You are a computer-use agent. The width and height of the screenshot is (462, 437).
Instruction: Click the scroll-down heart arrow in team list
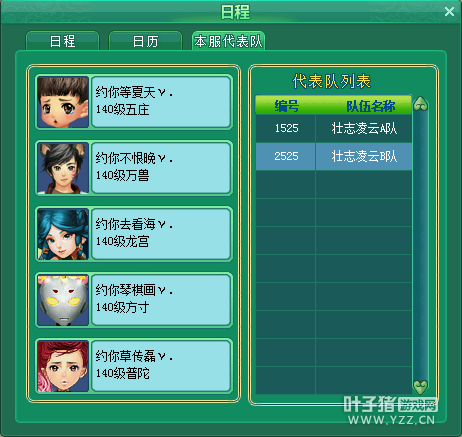tap(420, 387)
